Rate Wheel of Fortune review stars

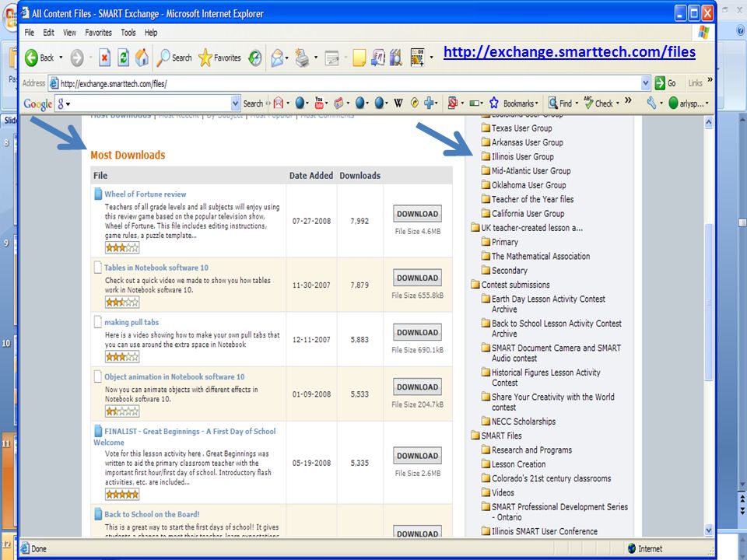pyautogui.click(x=122, y=247)
